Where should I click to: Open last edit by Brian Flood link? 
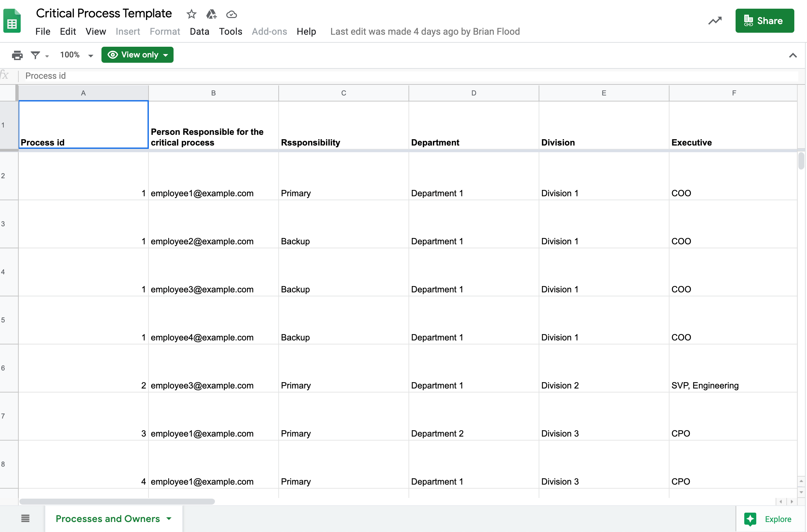pos(425,32)
